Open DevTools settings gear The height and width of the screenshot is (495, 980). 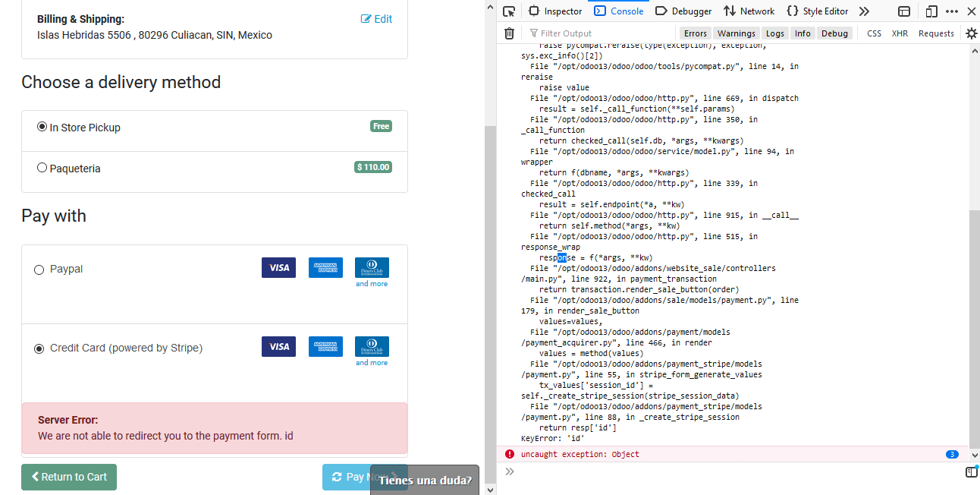[970, 33]
